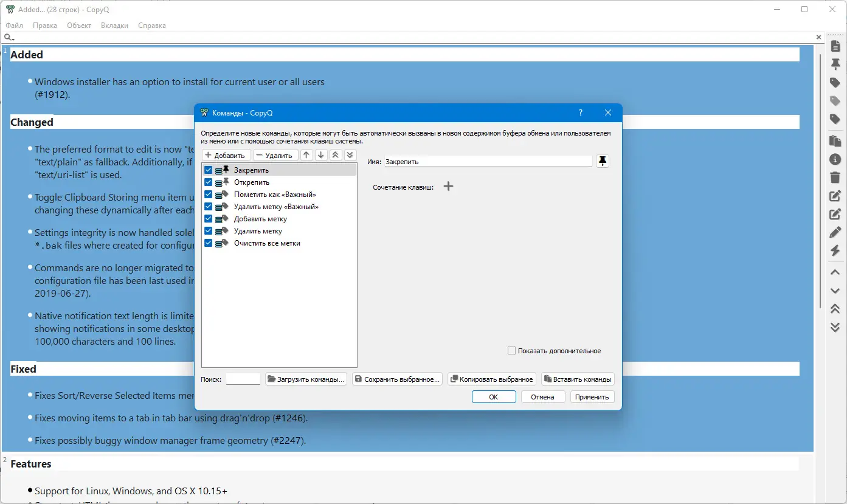Click the Added heading in the main window
This screenshot has width=847, height=504.
point(27,55)
